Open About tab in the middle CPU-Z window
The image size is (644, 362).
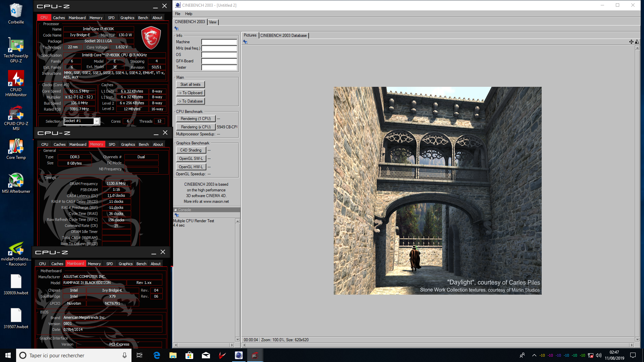pyautogui.click(x=158, y=144)
